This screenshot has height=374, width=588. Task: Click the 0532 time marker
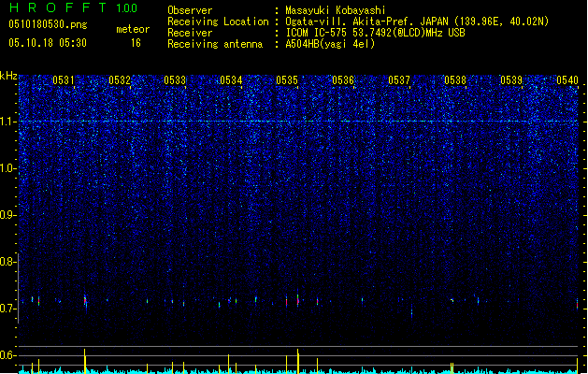pyautogui.click(x=120, y=80)
